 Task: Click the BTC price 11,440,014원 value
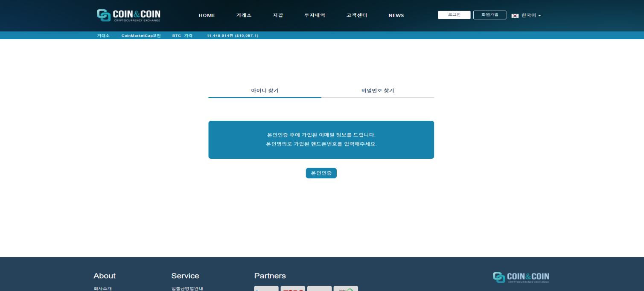point(233,35)
